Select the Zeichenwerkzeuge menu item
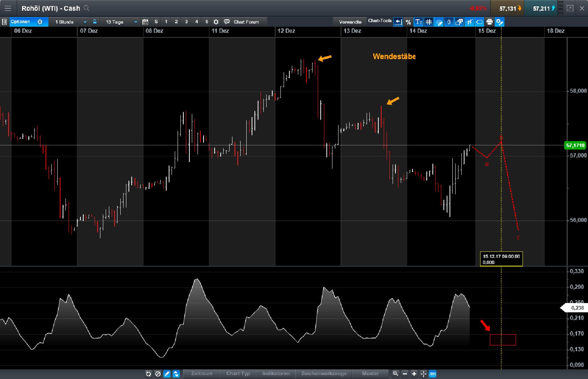The width and height of the screenshot is (588, 379). [x=324, y=374]
